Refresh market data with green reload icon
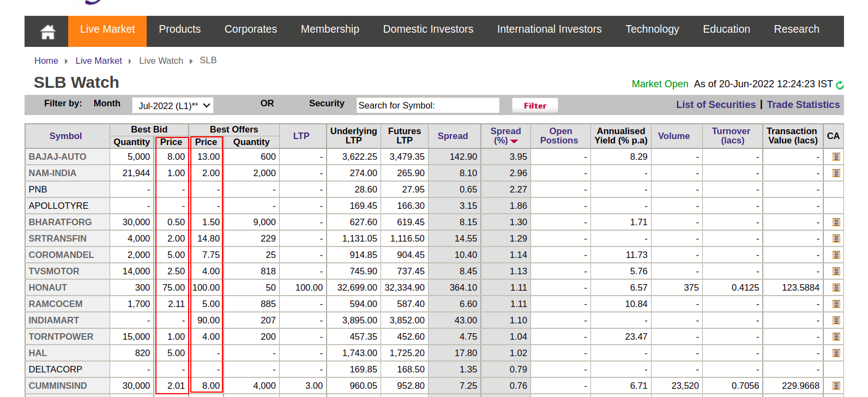 click(840, 85)
